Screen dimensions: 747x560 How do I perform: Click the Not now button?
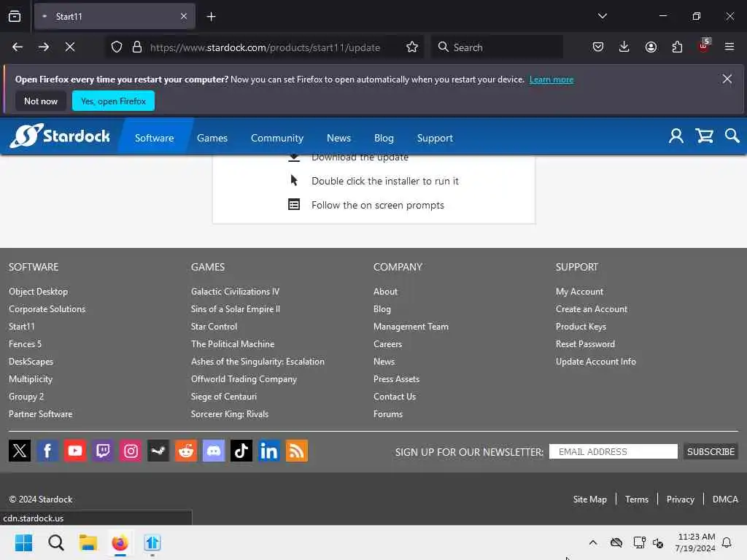(41, 101)
